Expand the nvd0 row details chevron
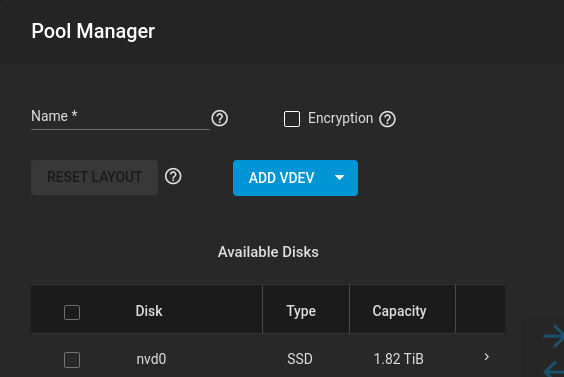The image size is (564, 377). tap(487, 357)
